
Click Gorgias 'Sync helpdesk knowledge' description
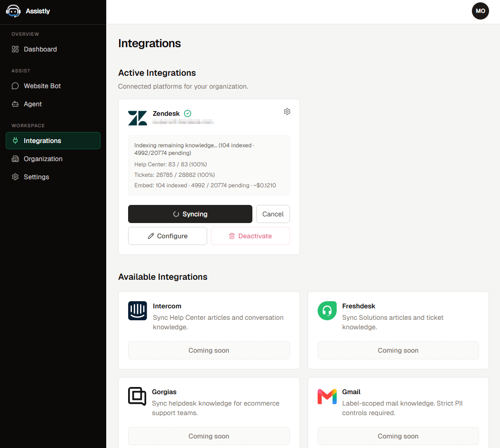coord(216,408)
